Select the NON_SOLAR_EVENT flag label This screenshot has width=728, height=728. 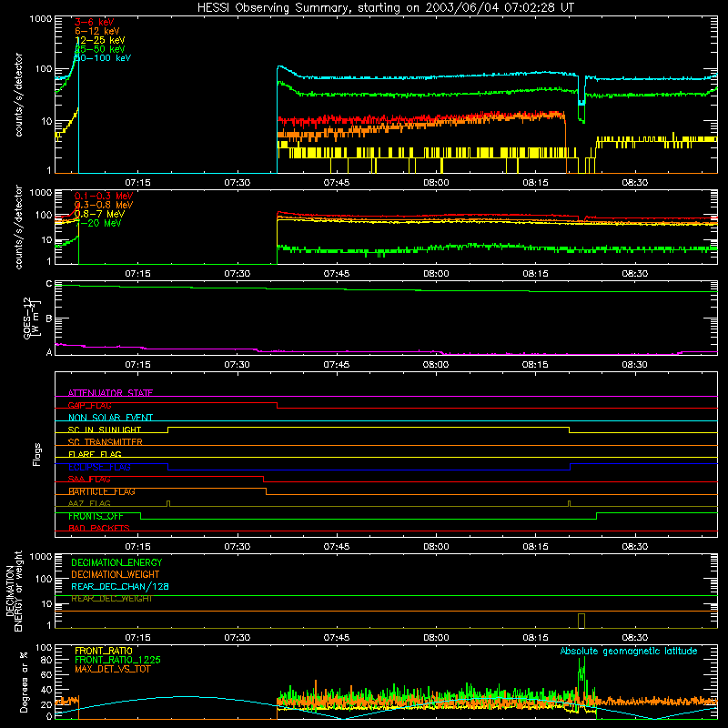110,418
